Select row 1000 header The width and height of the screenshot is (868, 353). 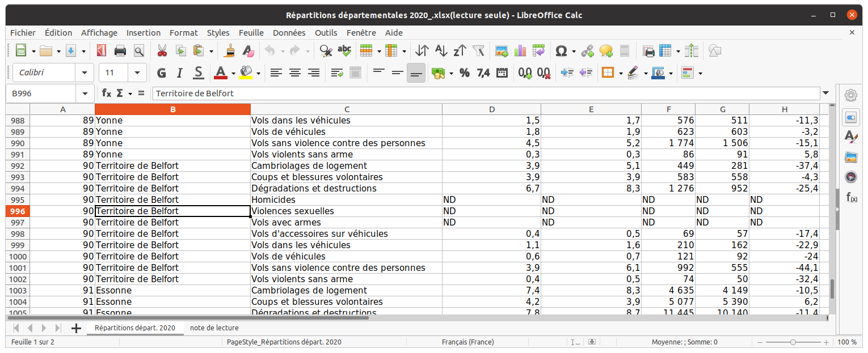18,257
